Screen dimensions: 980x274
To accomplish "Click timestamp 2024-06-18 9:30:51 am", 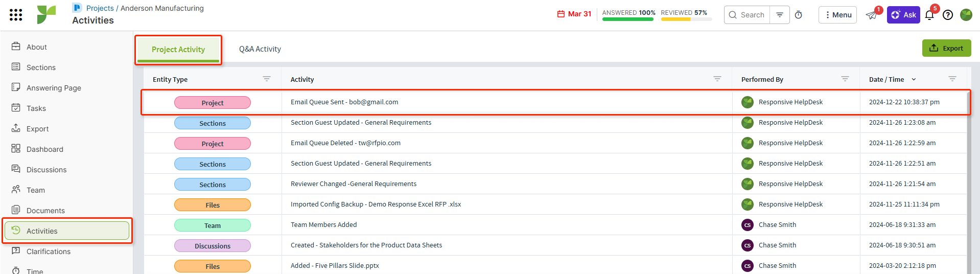I will pos(902,245).
